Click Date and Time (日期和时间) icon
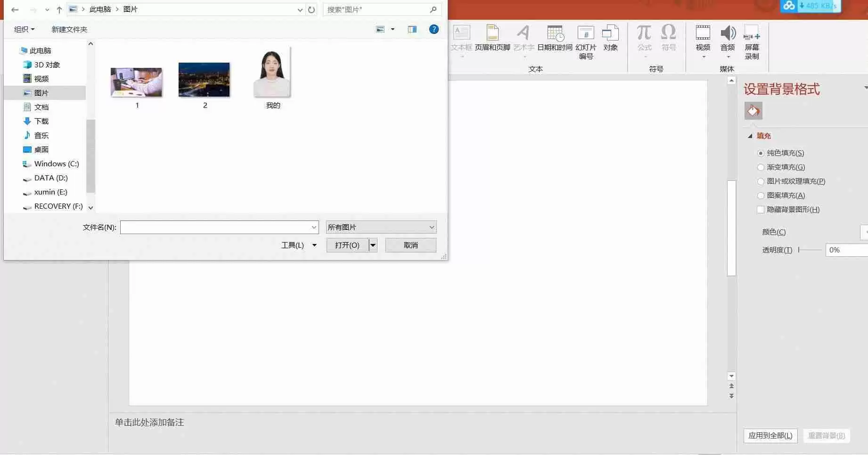The height and width of the screenshot is (455, 868). click(555, 33)
